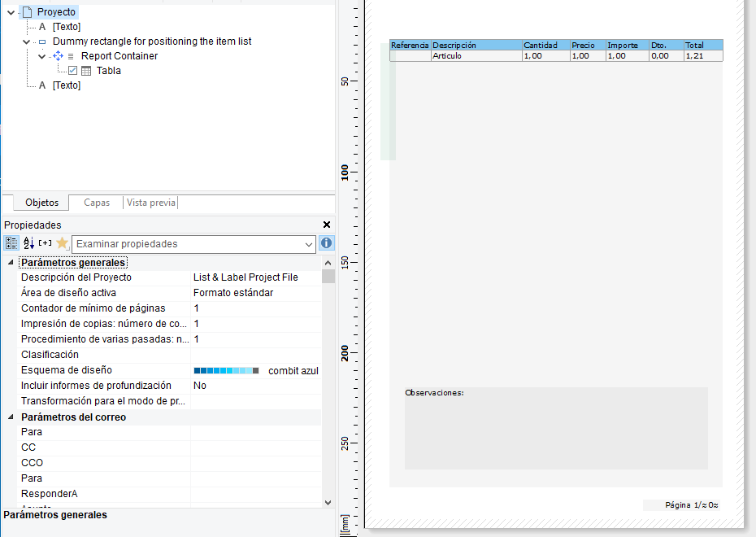Uncheck the Tabla checkbox in object tree
Screen dimensions: 756x537
pyautogui.click(x=72, y=71)
